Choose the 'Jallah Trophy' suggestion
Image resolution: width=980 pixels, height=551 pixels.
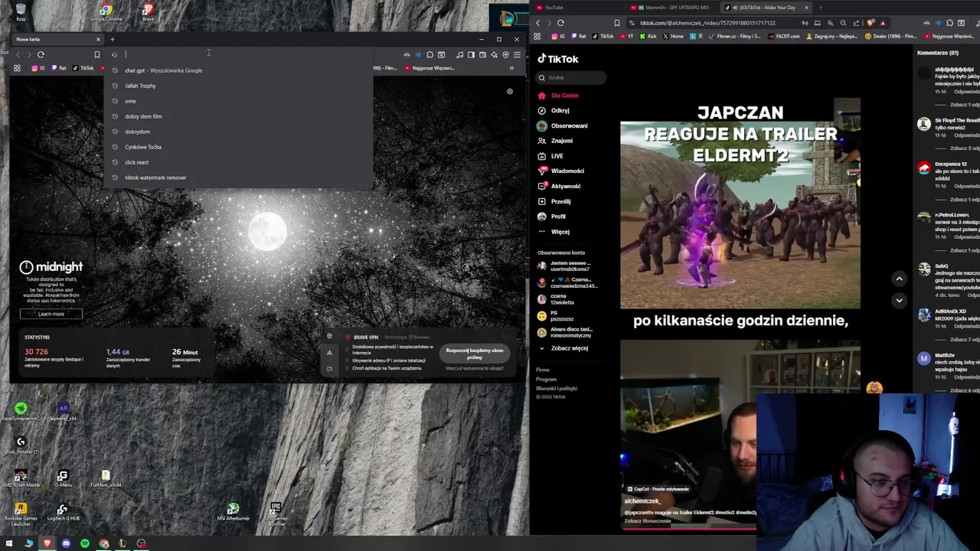click(x=239, y=86)
